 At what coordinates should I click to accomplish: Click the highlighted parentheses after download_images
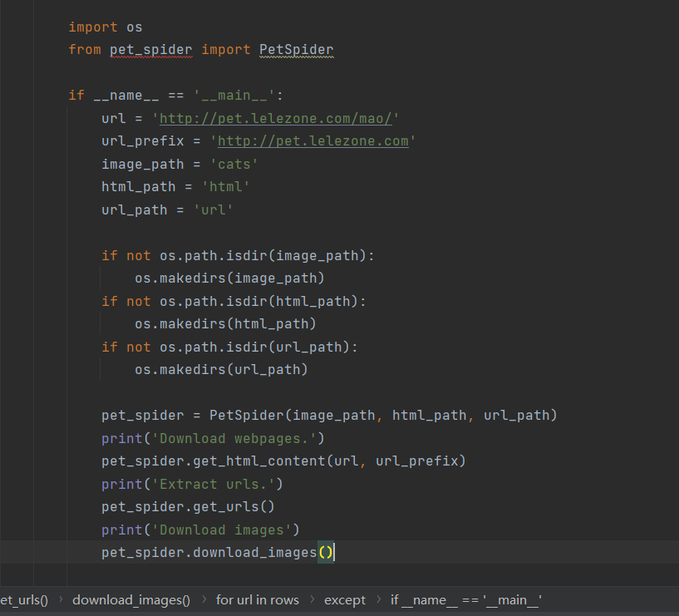[x=326, y=552]
